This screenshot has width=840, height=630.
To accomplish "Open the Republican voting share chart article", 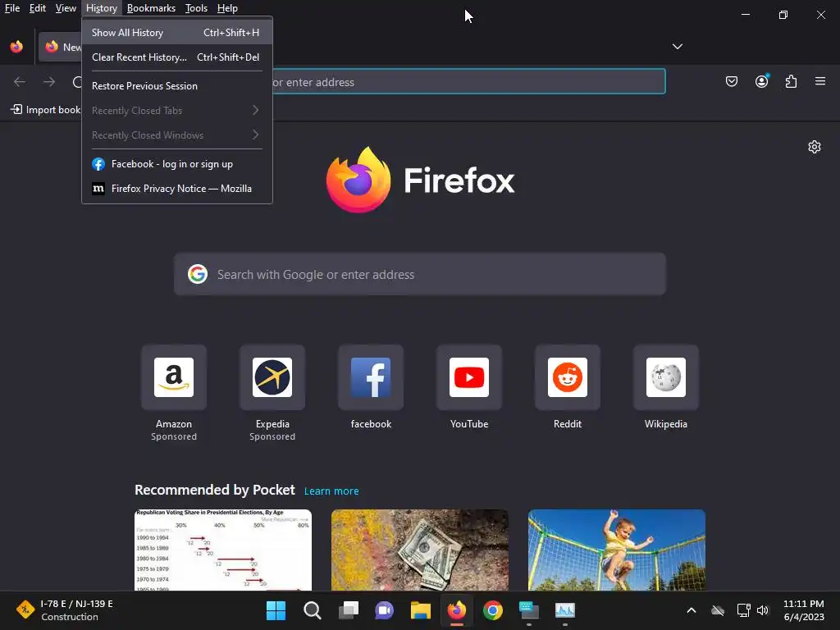I will pos(223,550).
